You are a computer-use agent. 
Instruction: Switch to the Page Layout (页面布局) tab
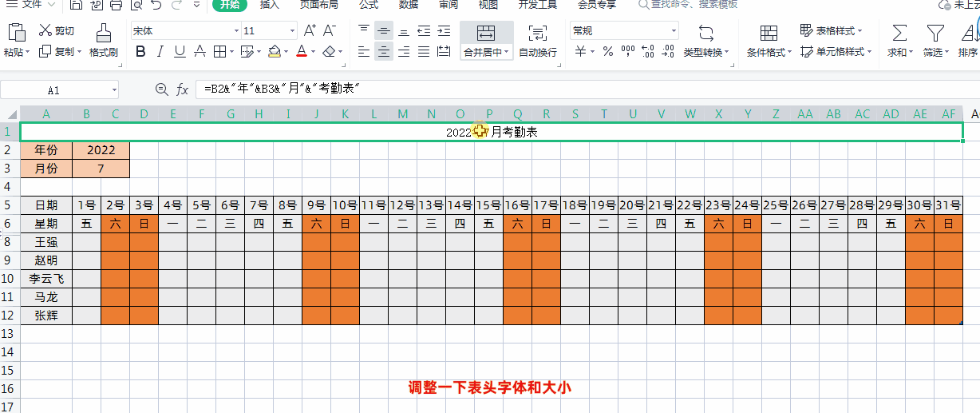pyautogui.click(x=318, y=5)
